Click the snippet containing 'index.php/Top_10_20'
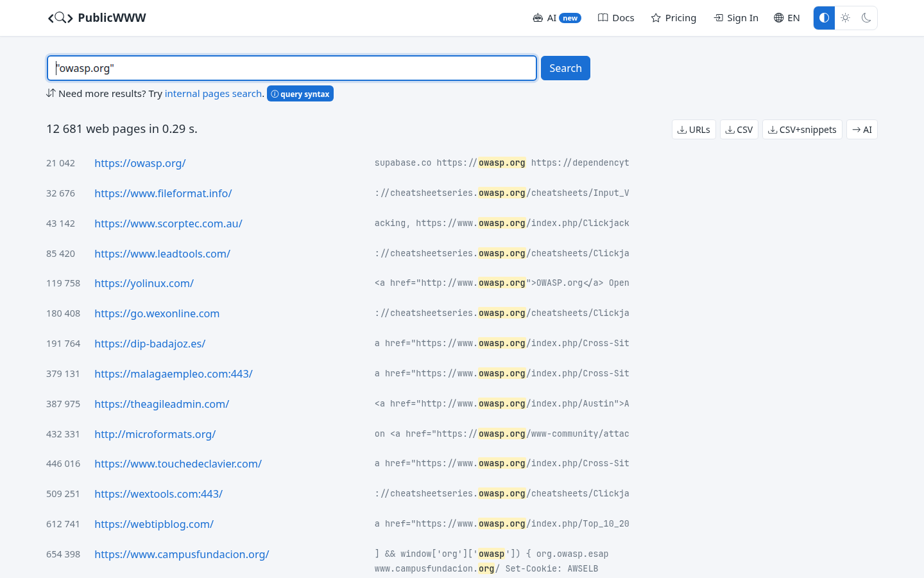924x578 pixels. point(502,524)
